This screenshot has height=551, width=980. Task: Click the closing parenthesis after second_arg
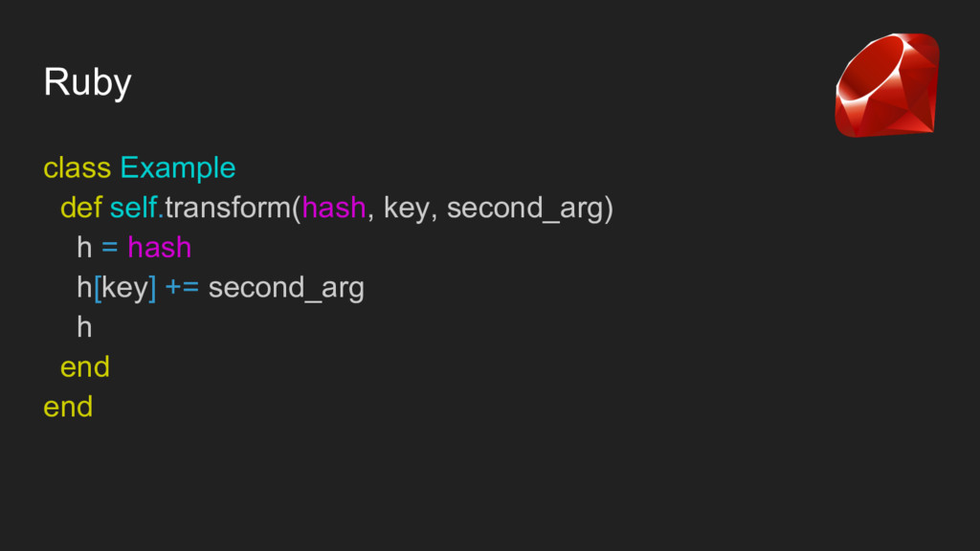(x=609, y=209)
